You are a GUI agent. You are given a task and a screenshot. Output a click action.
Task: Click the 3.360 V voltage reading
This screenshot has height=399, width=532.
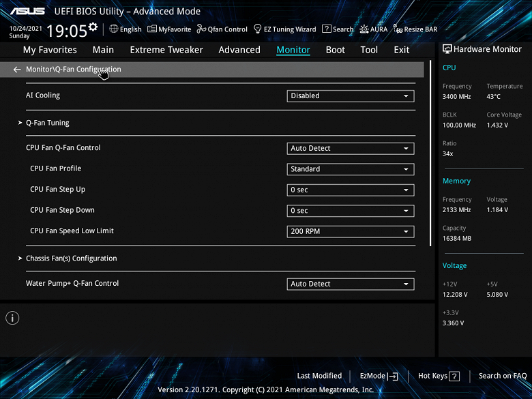coord(454,323)
